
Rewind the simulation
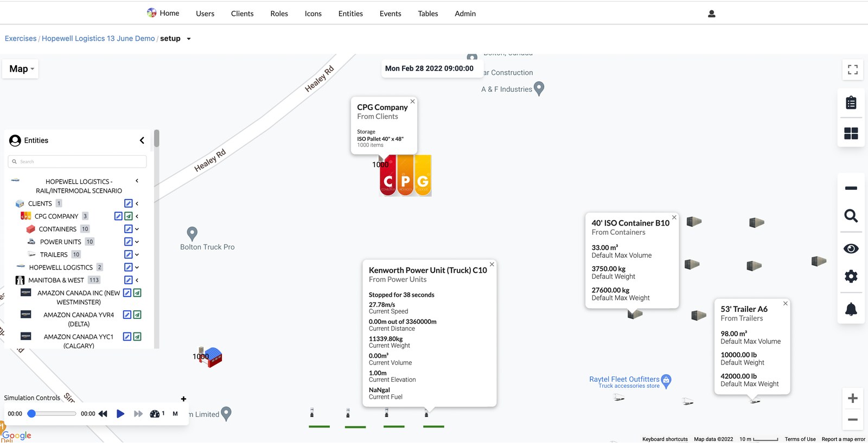(103, 414)
